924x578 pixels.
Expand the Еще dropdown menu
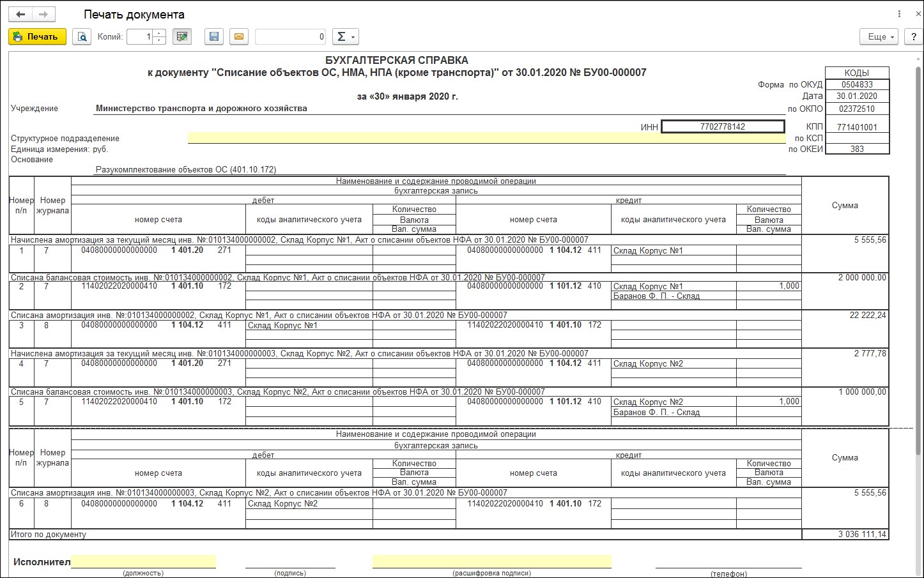tap(879, 37)
